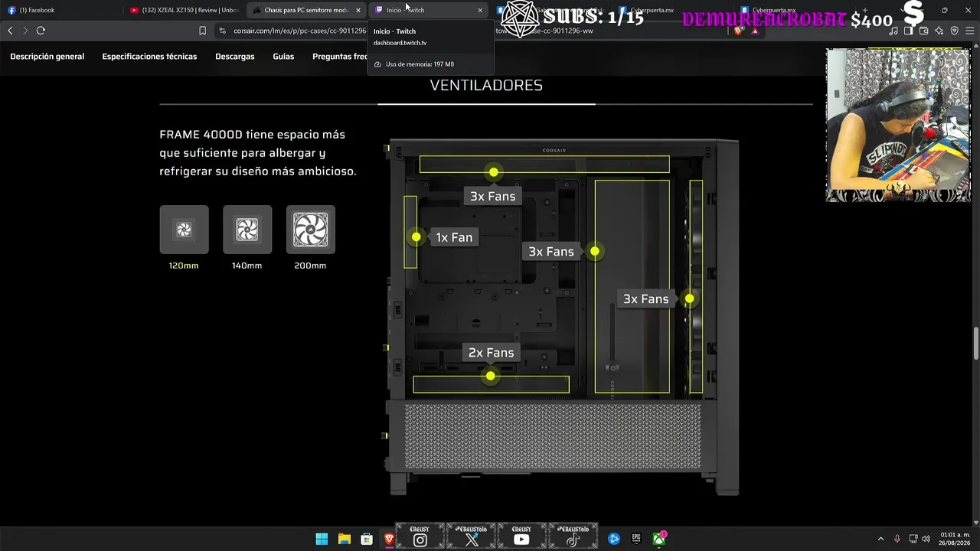Click the center side-mount 3x Fans hotspot dot
The height and width of the screenshot is (551, 980).
coord(595,251)
